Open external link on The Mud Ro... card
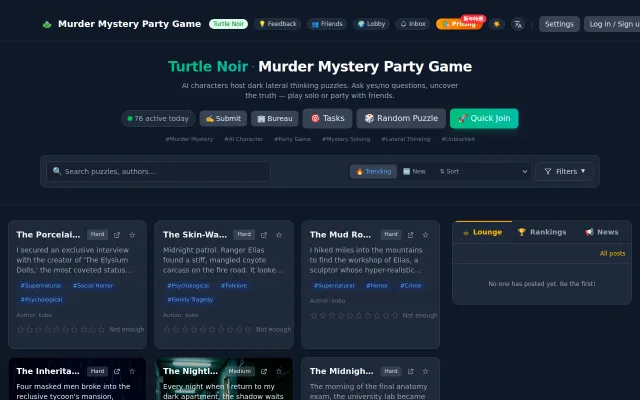The height and width of the screenshot is (400, 640). pyautogui.click(x=410, y=235)
